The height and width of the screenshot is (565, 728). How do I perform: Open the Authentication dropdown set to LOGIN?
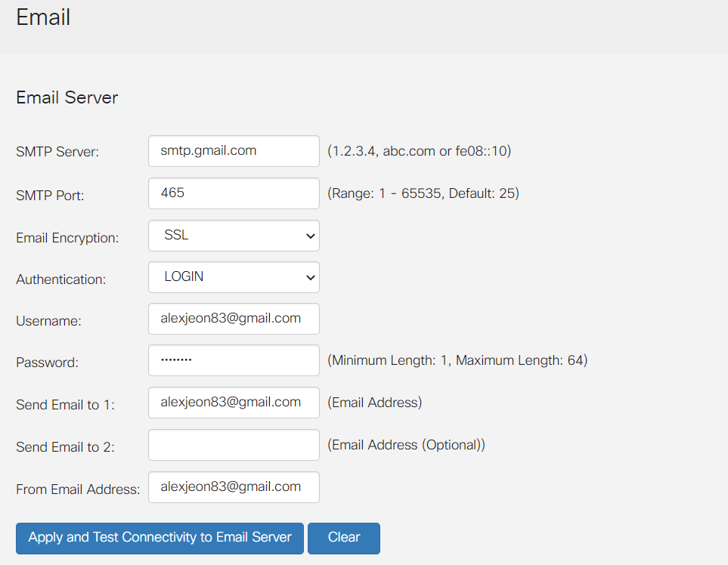[x=234, y=277]
